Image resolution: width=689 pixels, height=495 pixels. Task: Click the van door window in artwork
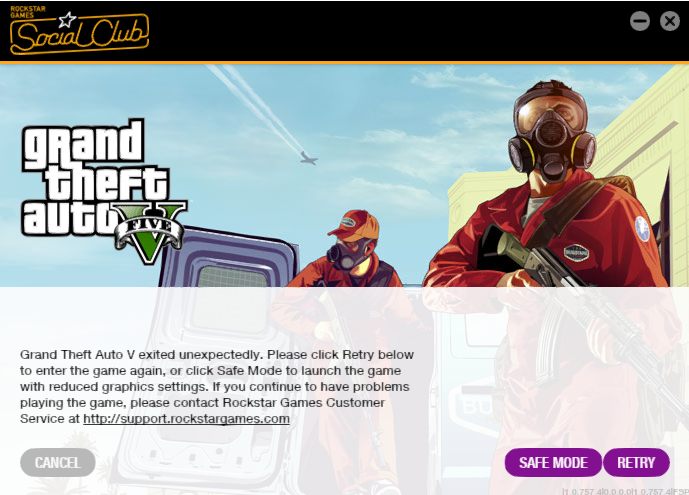[232, 276]
